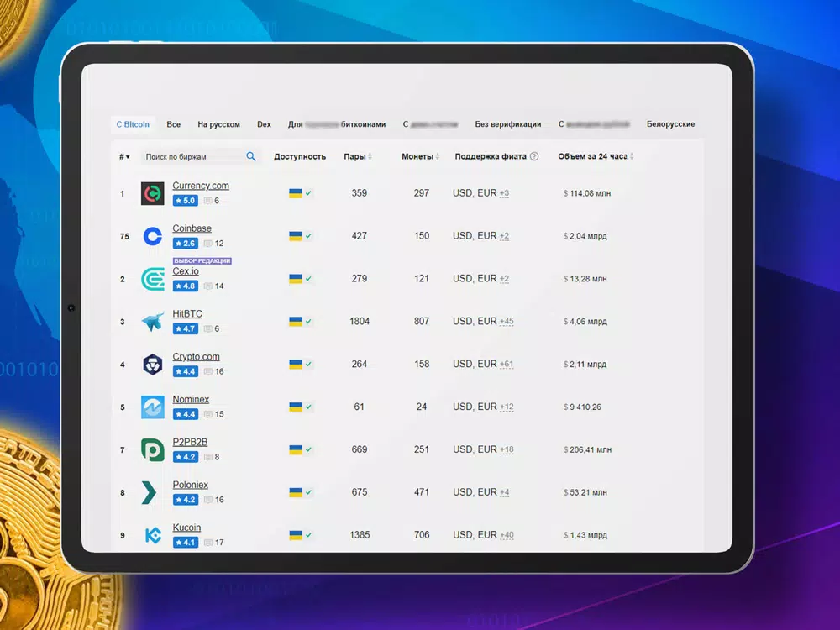Expand Kucoin +40 more fiat currencies
Screen dimensions: 840x630
click(507, 535)
